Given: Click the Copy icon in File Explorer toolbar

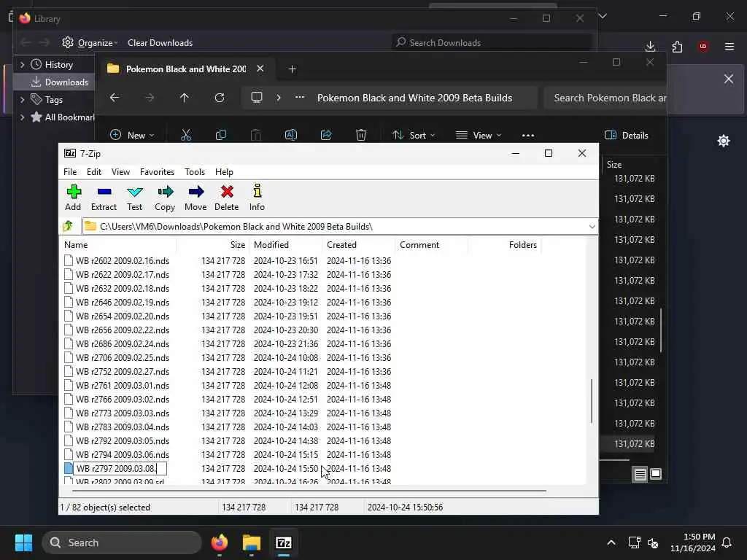Looking at the screenshot, I should [221, 135].
